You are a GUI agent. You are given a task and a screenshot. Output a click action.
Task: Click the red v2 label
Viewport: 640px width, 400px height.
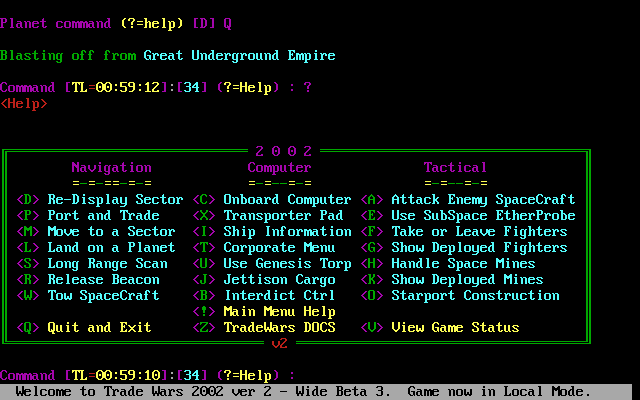point(280,344)
